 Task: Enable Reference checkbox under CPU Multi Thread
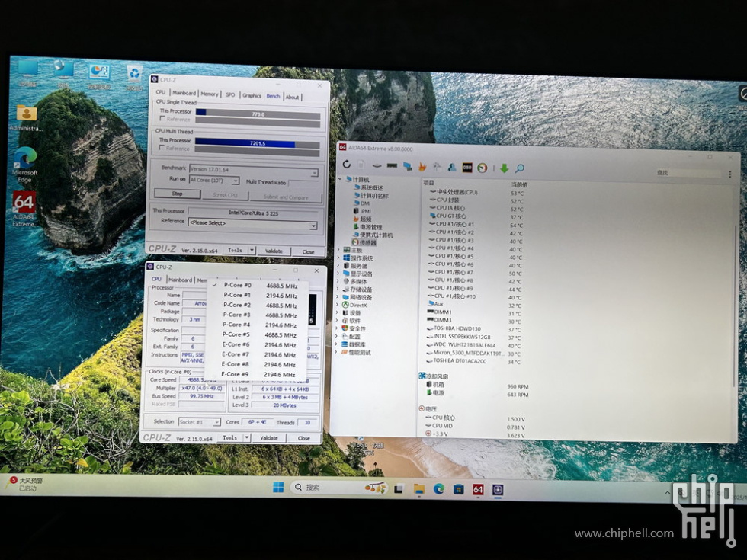pos(162,149)
